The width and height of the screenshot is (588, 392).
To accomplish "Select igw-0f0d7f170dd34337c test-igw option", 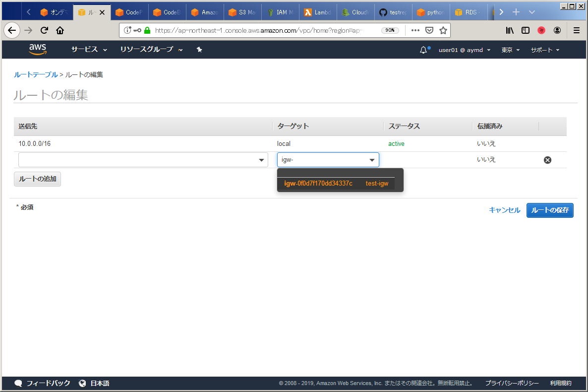I will click(336, 184).
